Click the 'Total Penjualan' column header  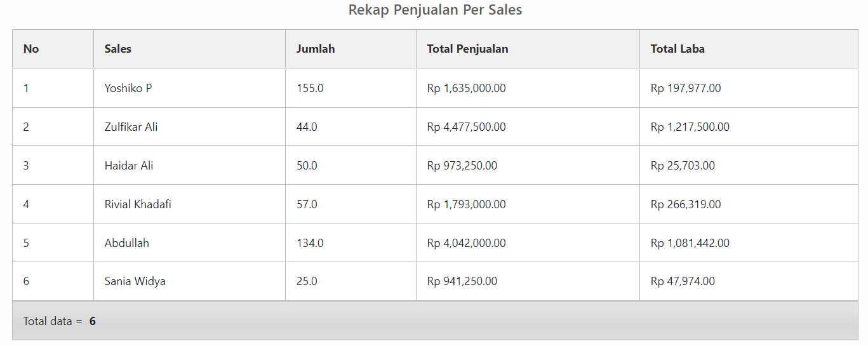tap(467, 49)
